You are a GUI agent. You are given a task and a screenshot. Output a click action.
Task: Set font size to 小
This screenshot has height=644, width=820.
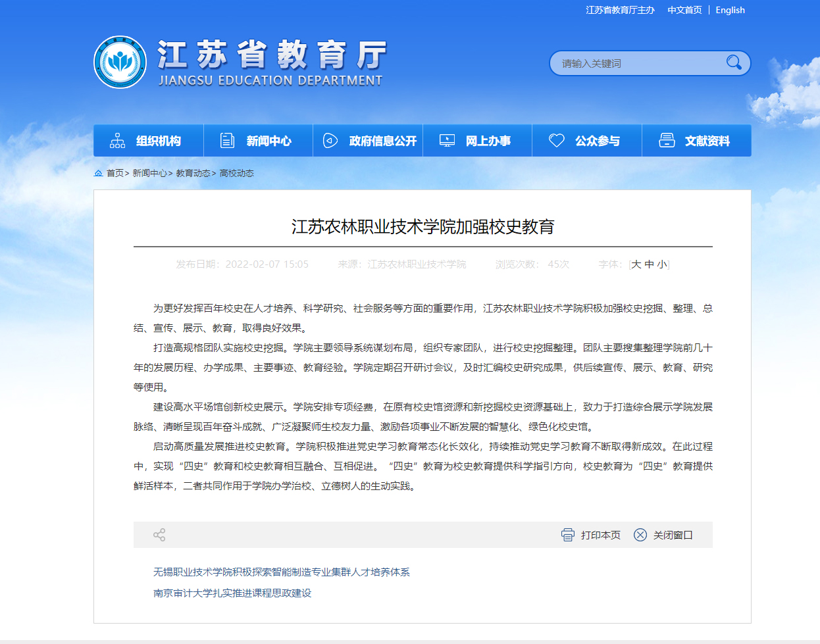[x=662, y=264]
